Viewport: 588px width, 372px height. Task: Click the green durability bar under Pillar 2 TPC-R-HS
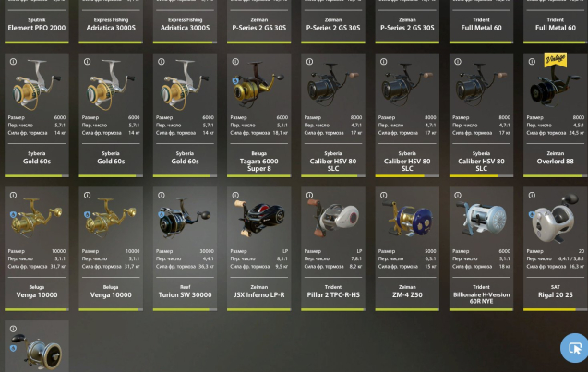[332, 310]
